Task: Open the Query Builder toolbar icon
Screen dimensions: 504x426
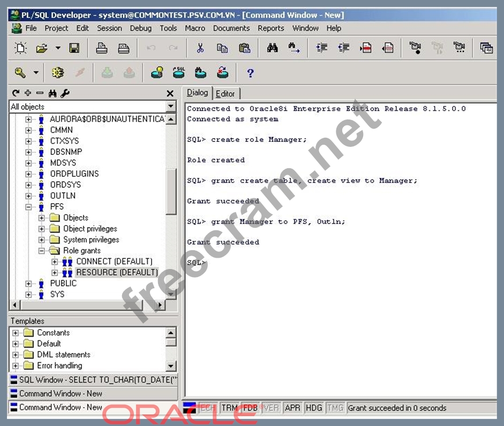Action: coord(157,73)
